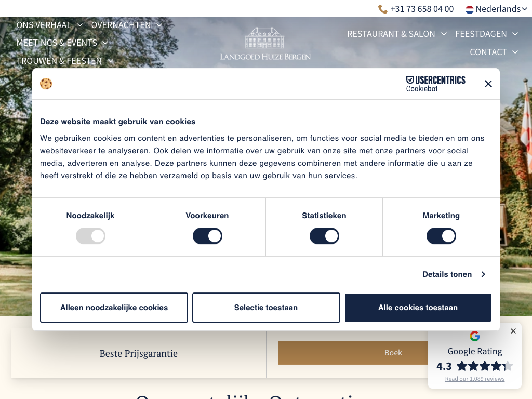
Task: Open the Ons Verhaal menu
Action: (49, 25)
